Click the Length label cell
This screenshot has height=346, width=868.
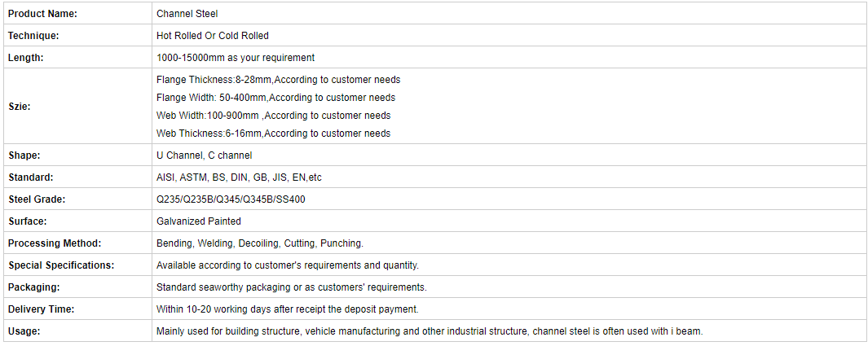78,58
